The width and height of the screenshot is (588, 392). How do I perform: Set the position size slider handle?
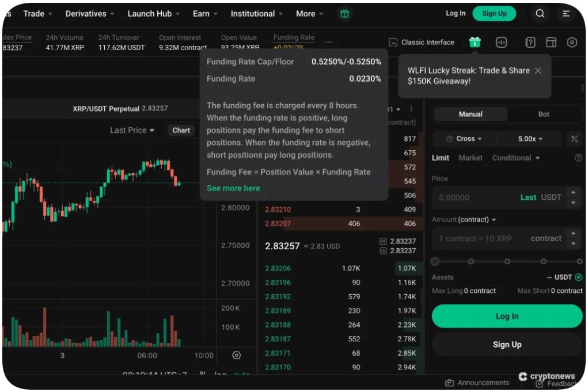(435, 261)
